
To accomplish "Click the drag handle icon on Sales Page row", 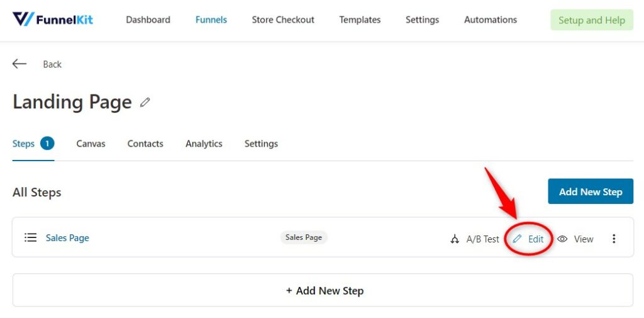I will point(30,238).
